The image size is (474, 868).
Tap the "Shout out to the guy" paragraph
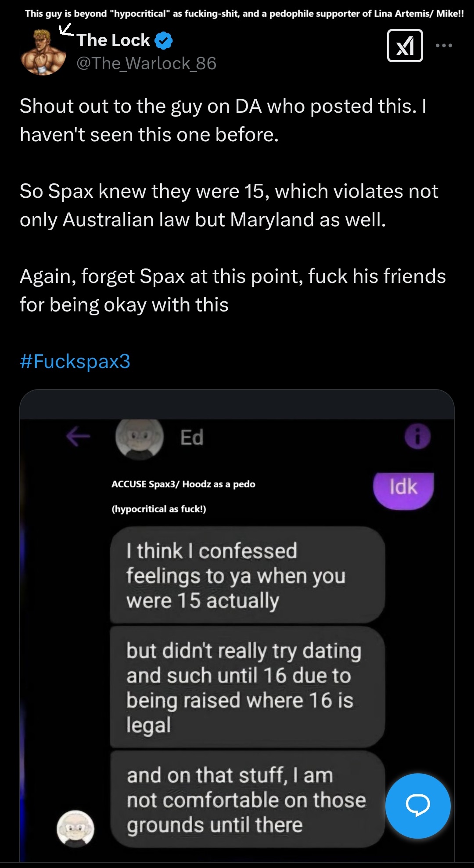[x=223, y=120]
